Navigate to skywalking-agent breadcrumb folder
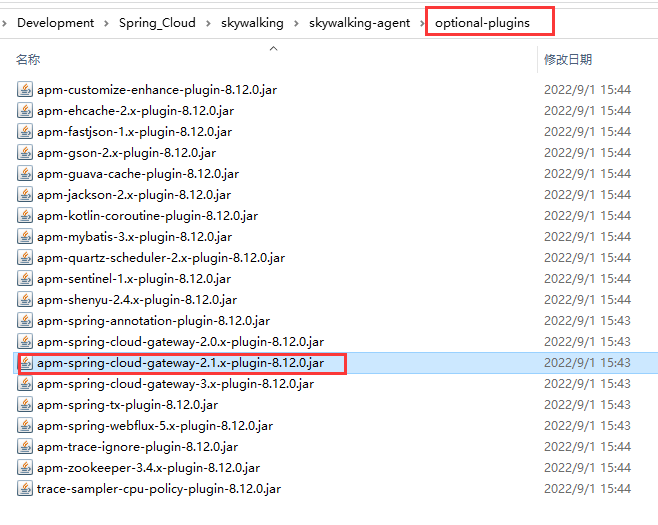Screen dimensions: 658x525 359,23
